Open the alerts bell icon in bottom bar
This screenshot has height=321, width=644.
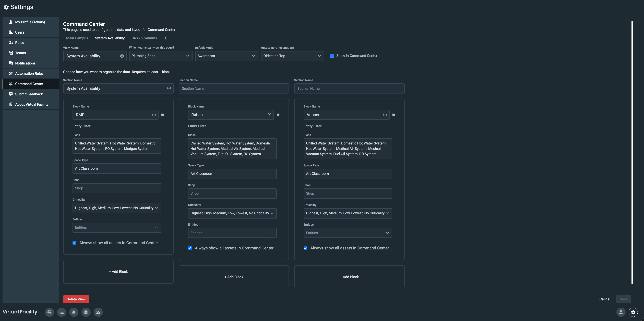pyautogui.click(x=74, y=312)
